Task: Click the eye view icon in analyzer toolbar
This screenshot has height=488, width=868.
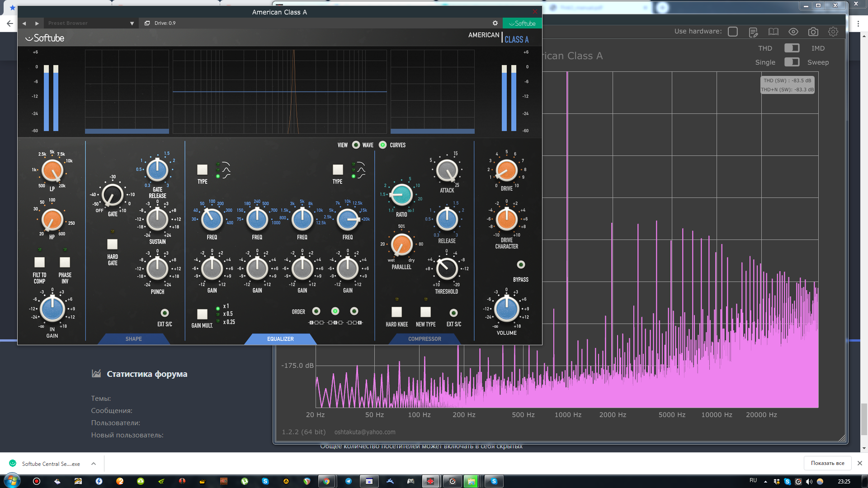Action: coord(793,32)
